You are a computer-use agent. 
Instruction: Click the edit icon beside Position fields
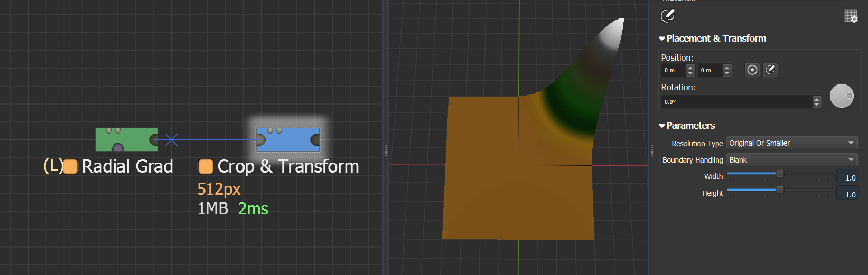tap(770, 70)
